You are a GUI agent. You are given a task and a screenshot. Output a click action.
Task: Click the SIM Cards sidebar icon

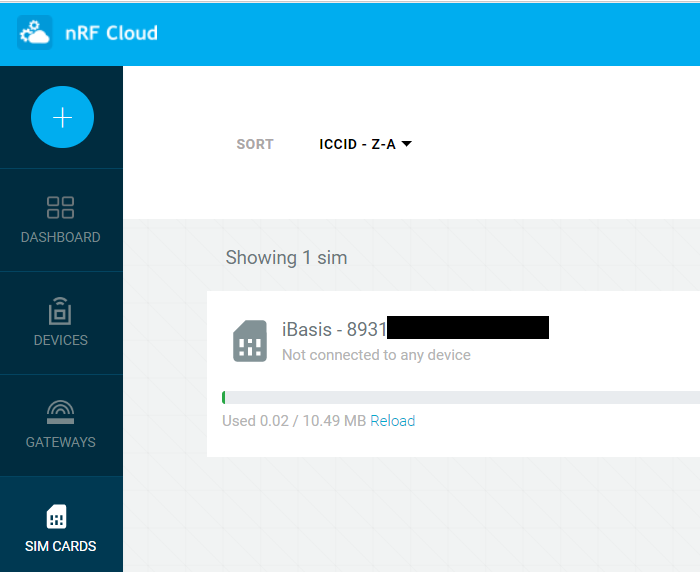coord(58,517)
